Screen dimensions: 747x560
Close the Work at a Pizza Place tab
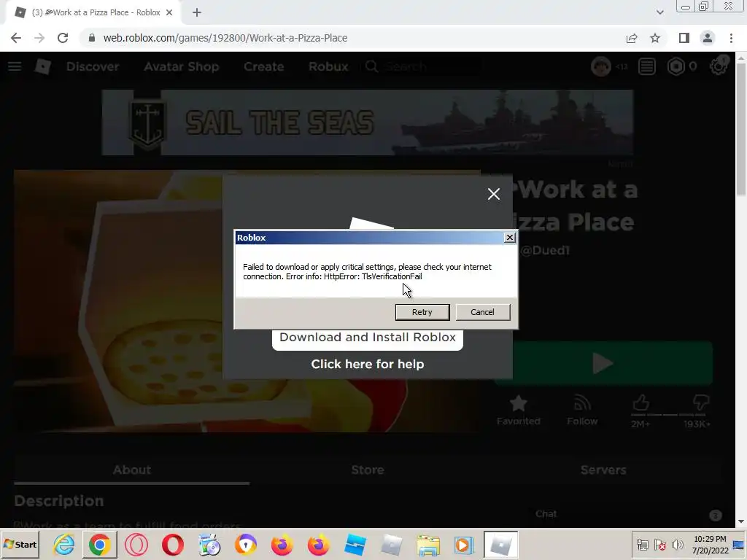tap(169, 13)
